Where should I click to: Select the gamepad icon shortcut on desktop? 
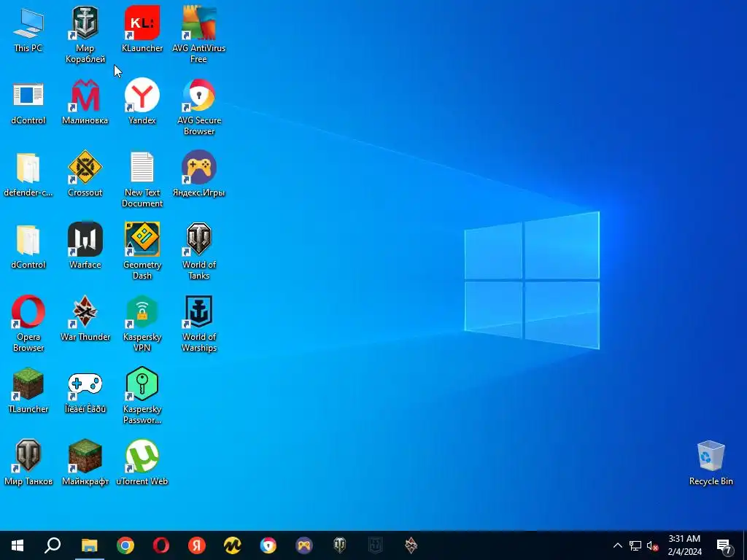pyautogui.click(x=85, y=392)
